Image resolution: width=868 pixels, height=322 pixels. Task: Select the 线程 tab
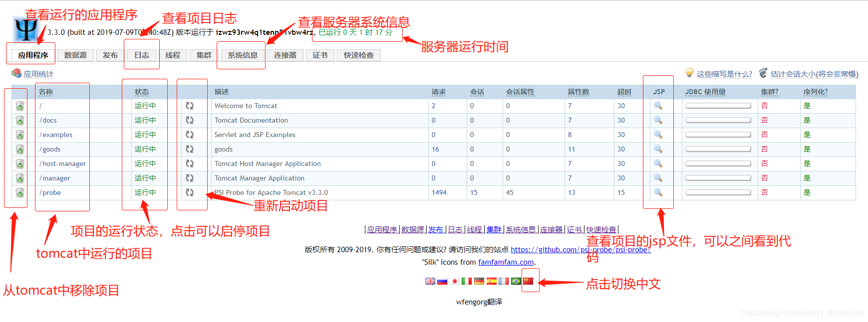click(x=173, y=55)
